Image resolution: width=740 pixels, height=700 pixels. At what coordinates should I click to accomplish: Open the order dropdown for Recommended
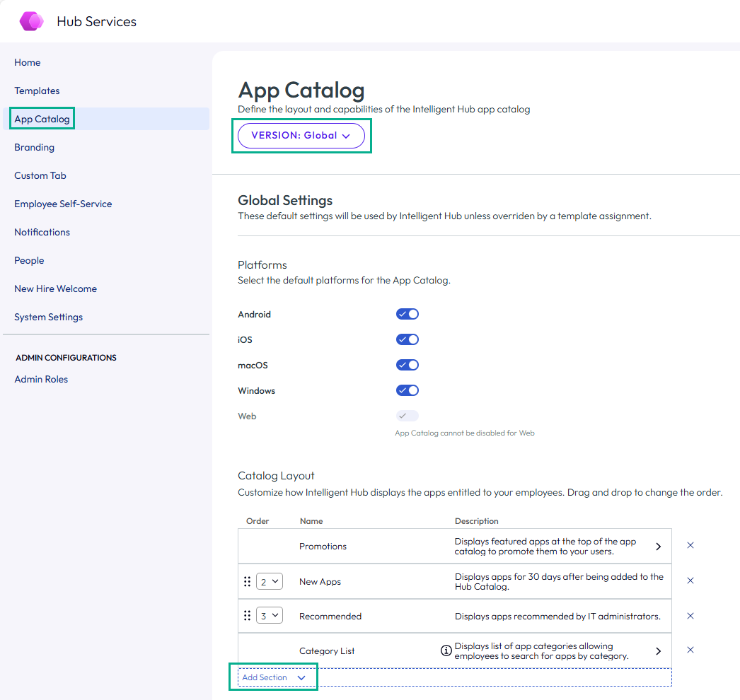tap(270, 616)
